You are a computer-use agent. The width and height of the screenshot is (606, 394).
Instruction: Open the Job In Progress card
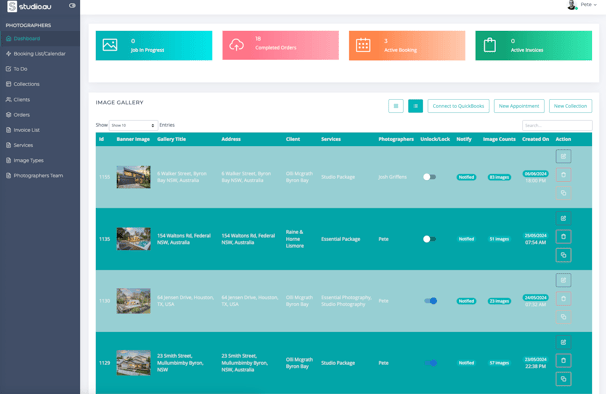coord(154,46)
